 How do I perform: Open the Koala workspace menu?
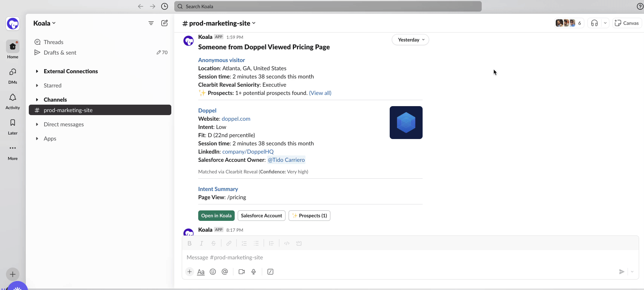coord(45,23)
